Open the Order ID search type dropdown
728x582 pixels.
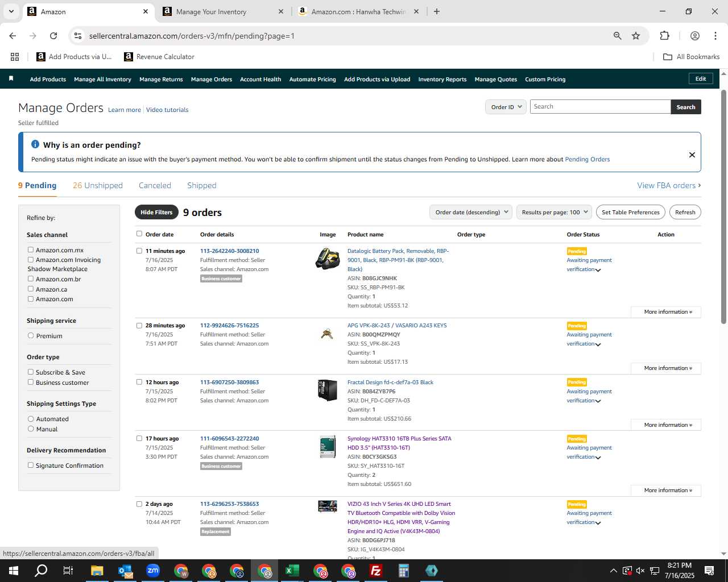506,107
